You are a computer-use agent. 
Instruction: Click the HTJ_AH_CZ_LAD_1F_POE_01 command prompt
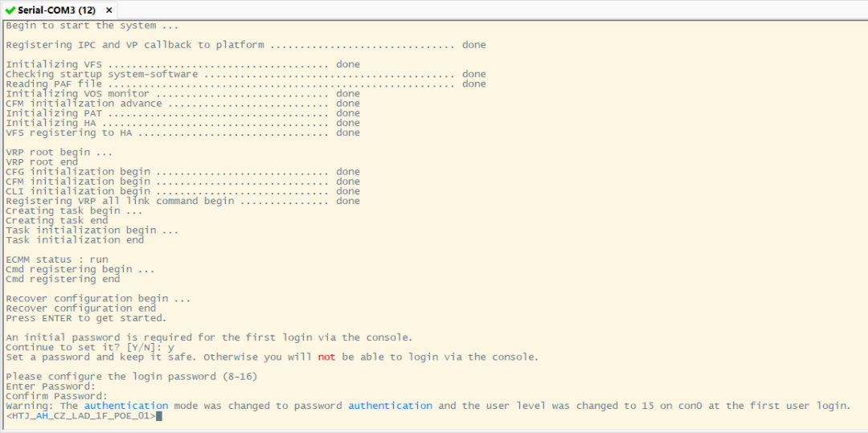80,416
